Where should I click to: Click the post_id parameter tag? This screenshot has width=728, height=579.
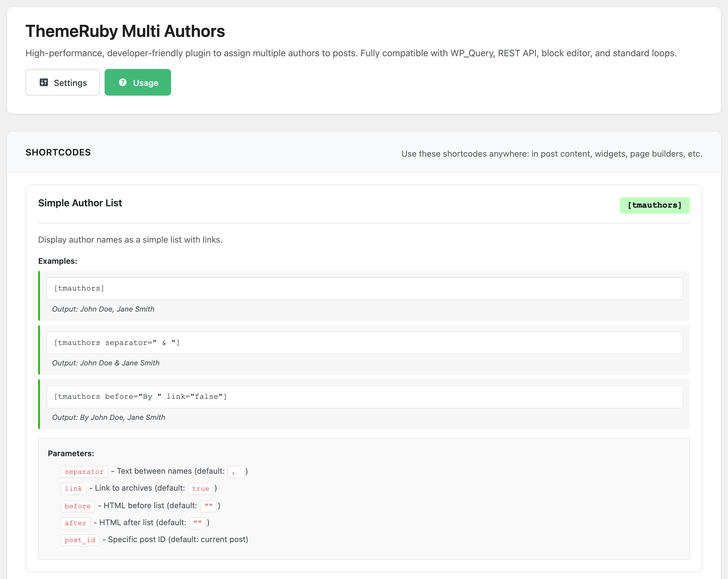(x=80, y=540)
